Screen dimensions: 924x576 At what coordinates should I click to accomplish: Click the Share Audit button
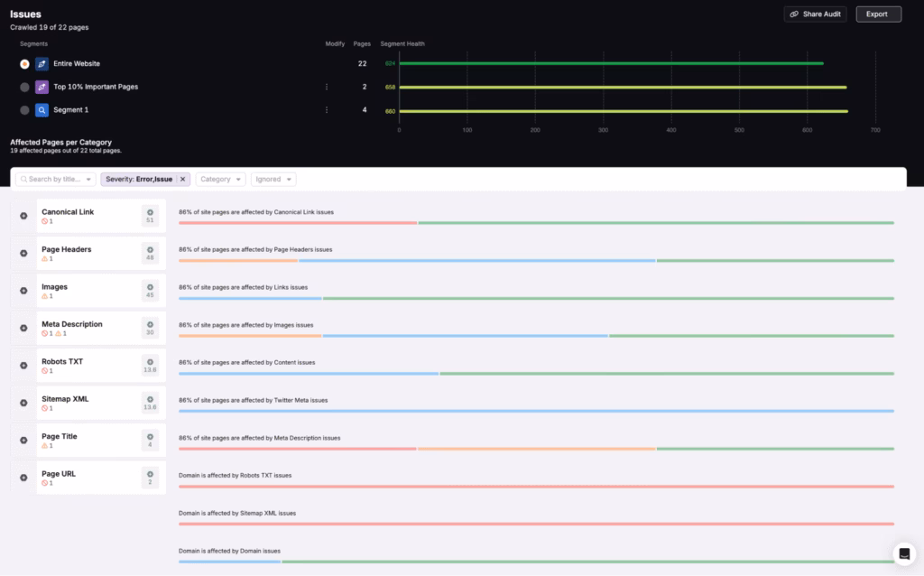(815, 14)
